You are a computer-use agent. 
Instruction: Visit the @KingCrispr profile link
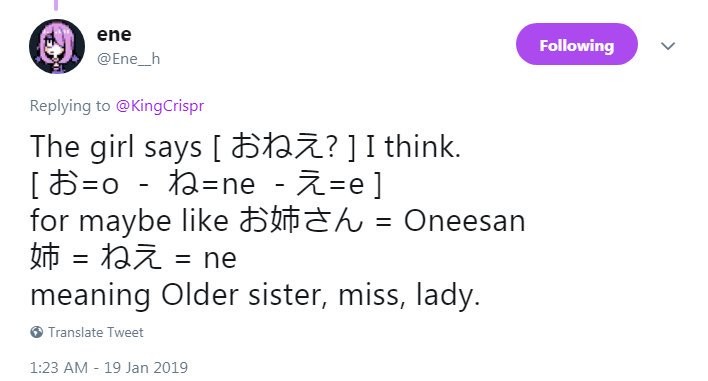160,106
